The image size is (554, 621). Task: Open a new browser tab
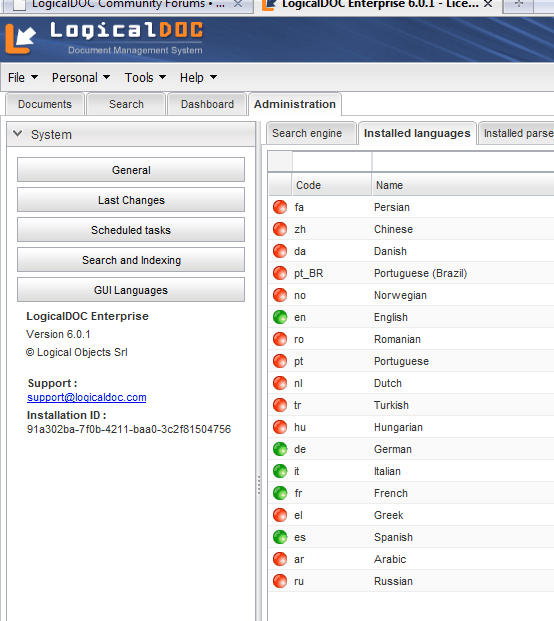click(518, 4)
